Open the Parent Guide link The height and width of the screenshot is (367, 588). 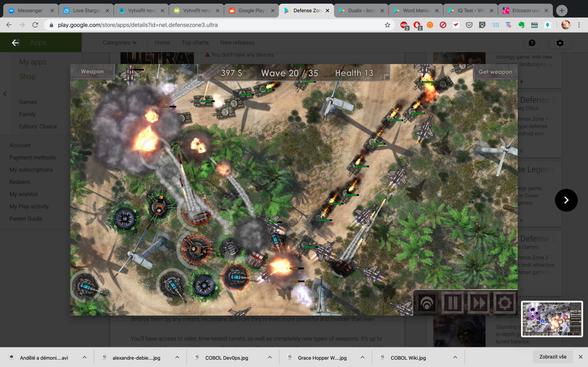tap(25, 218)
